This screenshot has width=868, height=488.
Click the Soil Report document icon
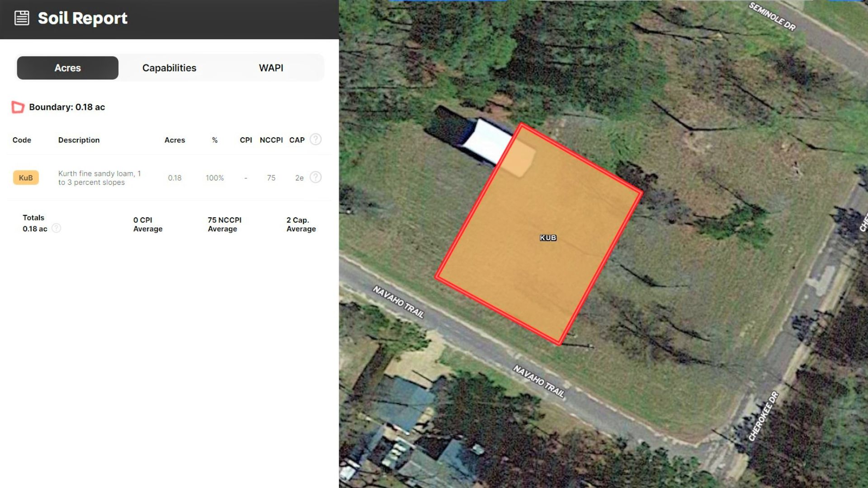click(x=22, y=18)
